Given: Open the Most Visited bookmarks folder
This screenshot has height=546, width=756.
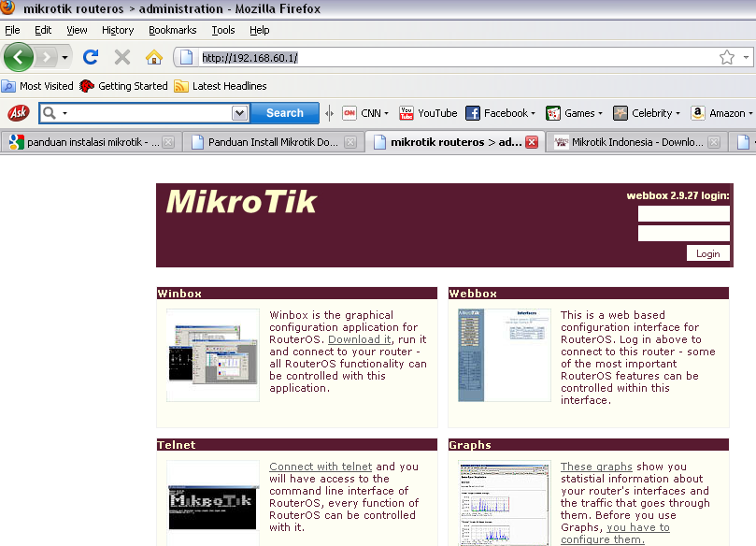Looking at the screenshot, I should point(37,86).
